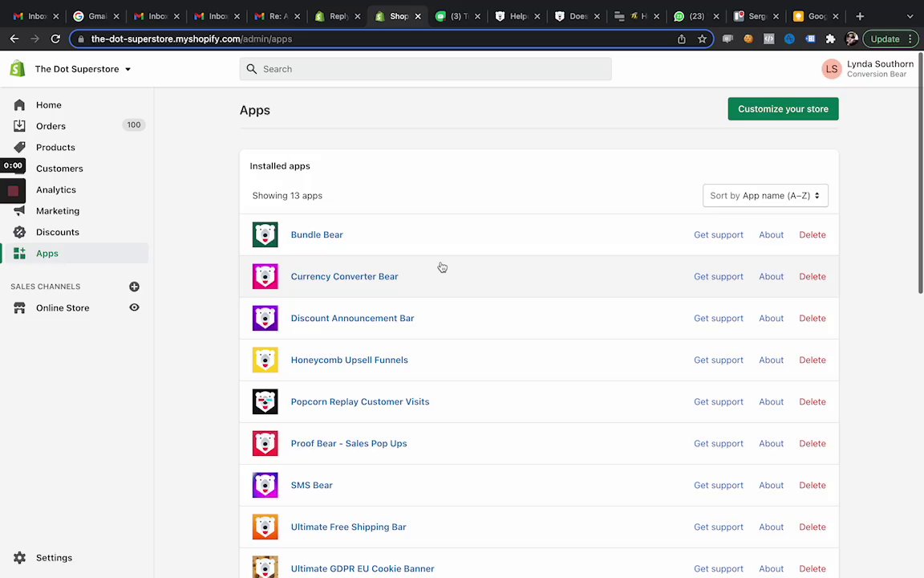Open the Home sidebar item
Viewport: 924px width, 578px height.
pos(48,105)
